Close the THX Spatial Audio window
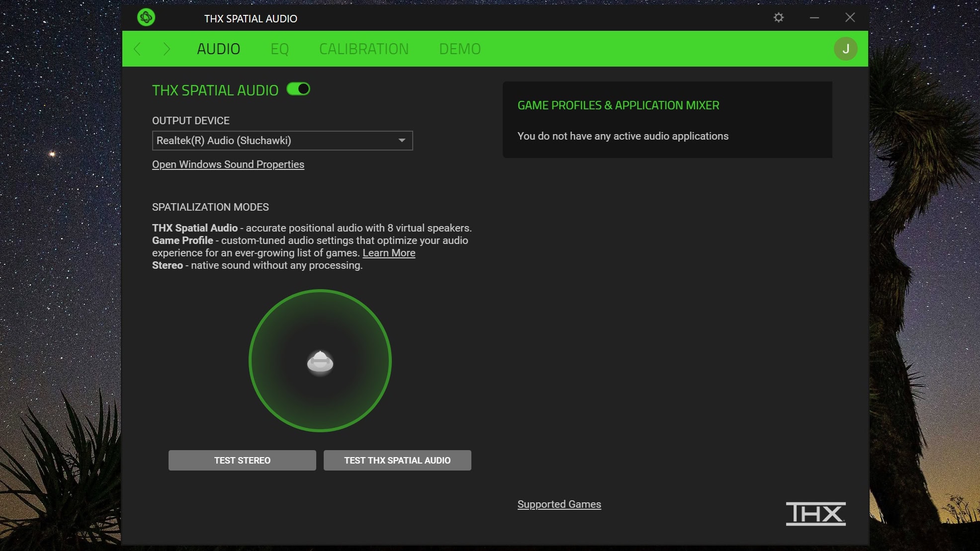Viewport: 980px width, 551px height. (850, 18)
